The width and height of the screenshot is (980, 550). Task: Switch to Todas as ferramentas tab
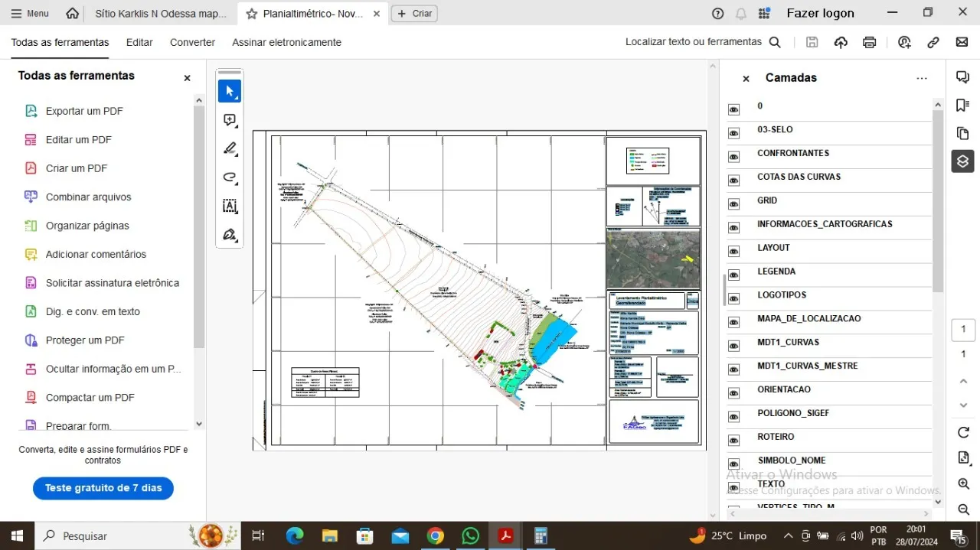60,43
